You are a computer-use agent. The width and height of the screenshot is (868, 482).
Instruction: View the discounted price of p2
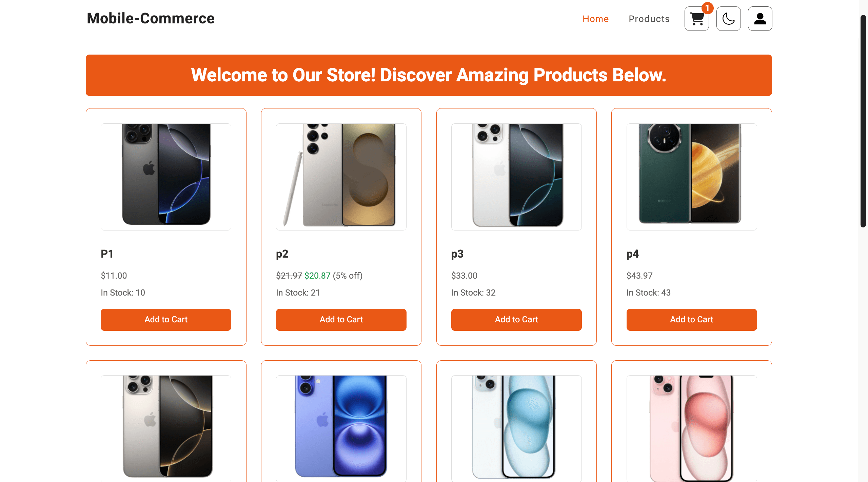click(317, 276)
